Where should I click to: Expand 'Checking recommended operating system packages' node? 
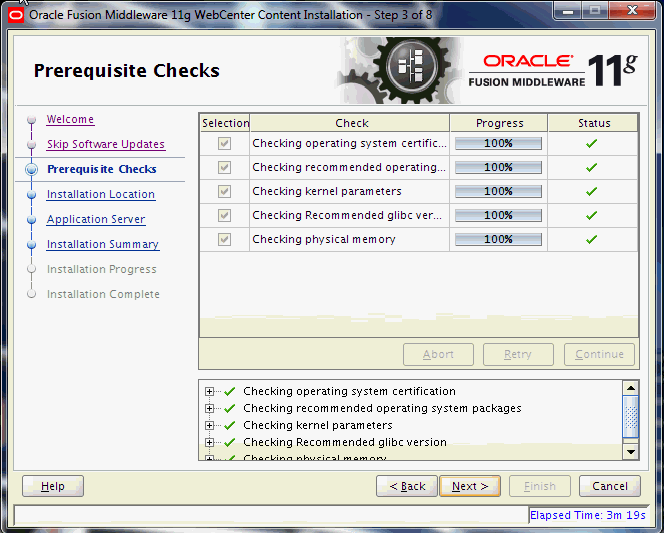(x=209, y=408)
